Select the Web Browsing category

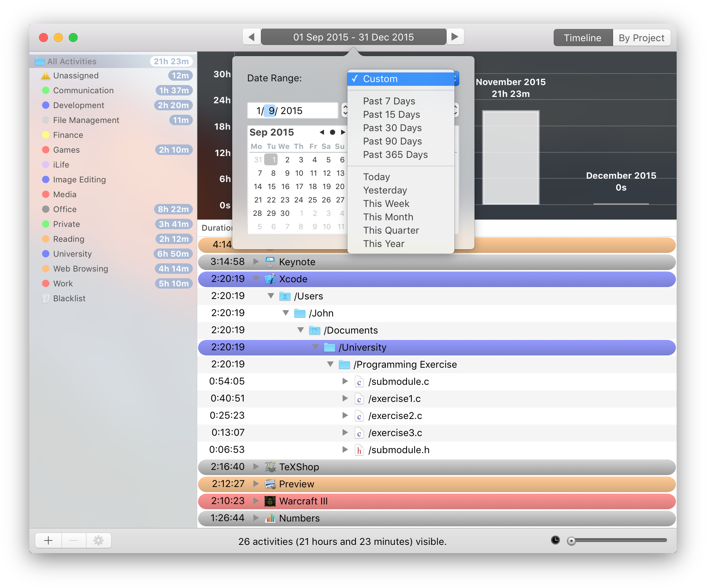pyautogui.click(x=113, y=269)
